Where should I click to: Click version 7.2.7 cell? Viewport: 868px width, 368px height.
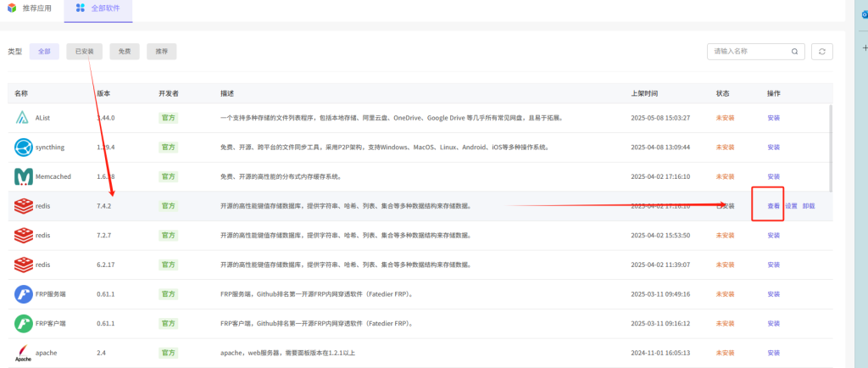[x=104, y=235]
